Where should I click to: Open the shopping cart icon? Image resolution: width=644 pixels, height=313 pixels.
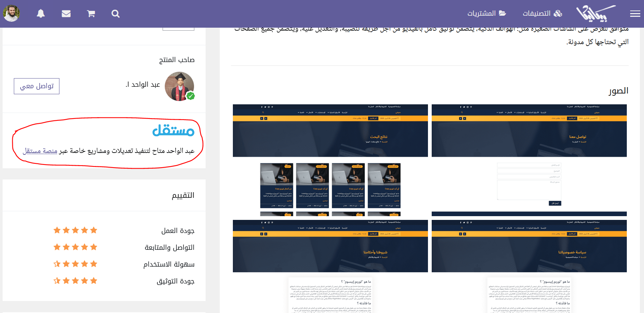[91, 14]
